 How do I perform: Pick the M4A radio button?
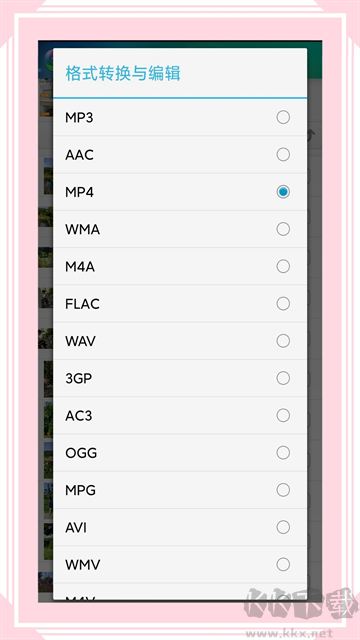pyautogui.click(x=283, y=267)
